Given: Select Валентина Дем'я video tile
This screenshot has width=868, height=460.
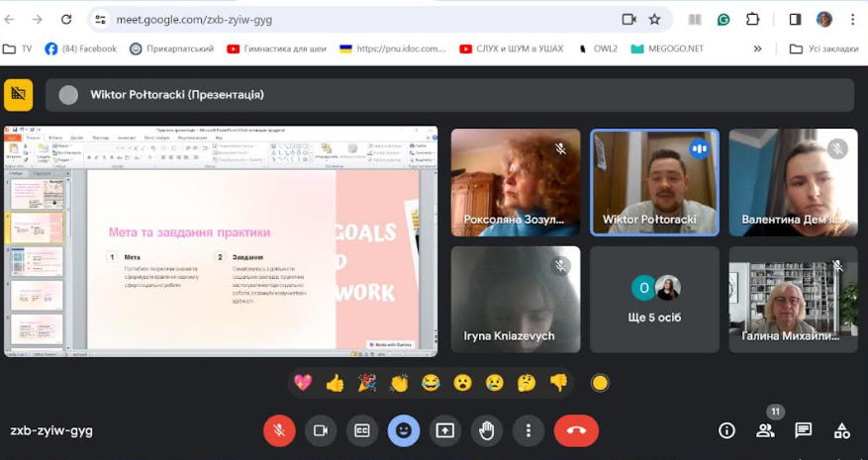Looking at the screenshot, I should [x=793, y=183].
